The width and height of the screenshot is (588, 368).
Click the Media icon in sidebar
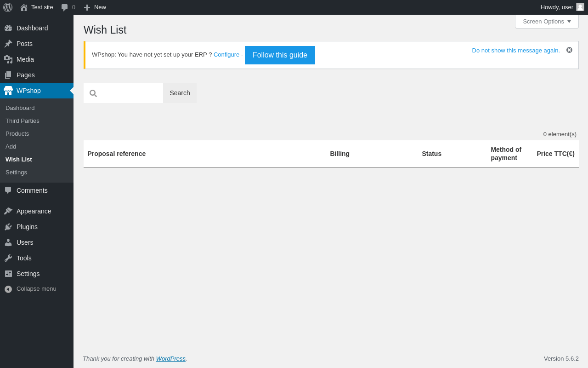click(8, 59)
